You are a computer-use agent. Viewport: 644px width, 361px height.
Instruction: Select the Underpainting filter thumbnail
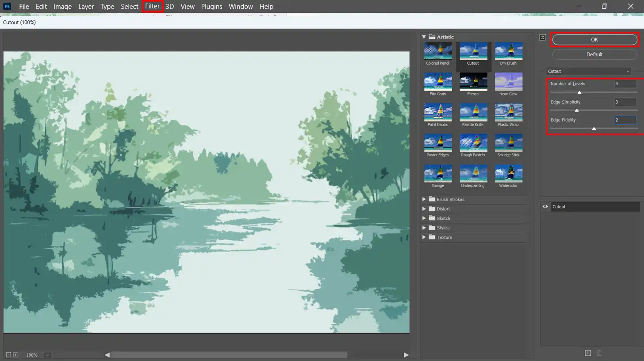click(x=473, y=173)
